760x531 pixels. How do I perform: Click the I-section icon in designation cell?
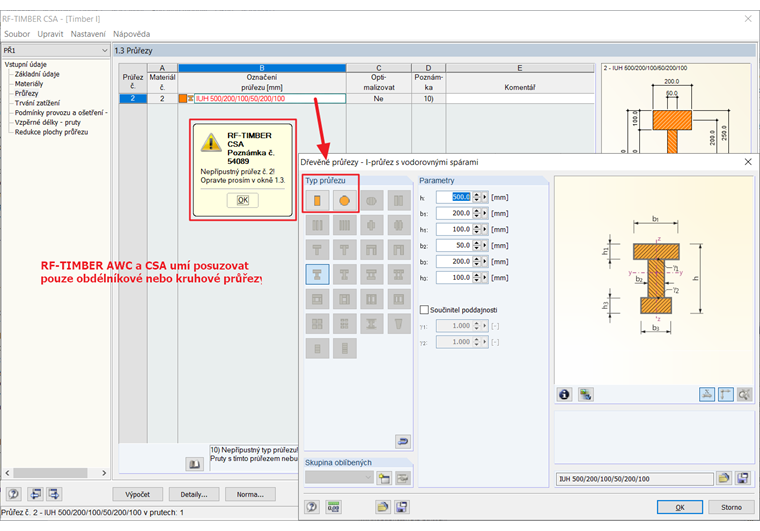(x=191, y=98)
